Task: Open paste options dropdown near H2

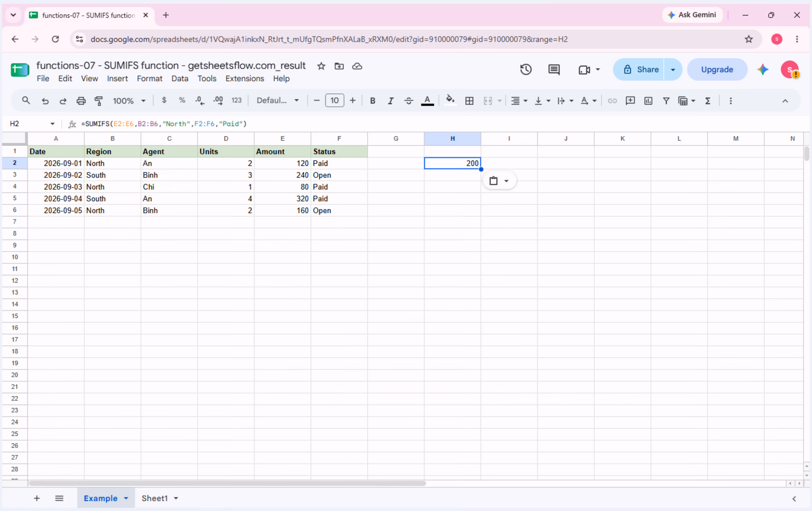Action: [499, 181]
